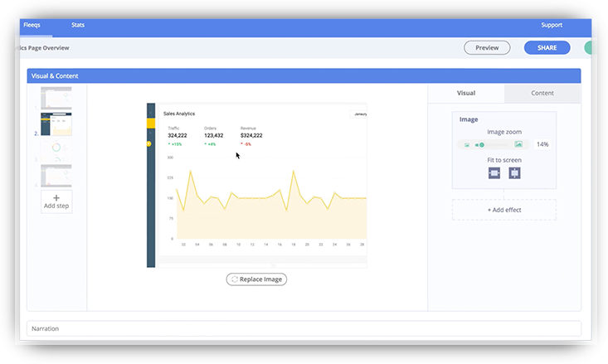Select step 4 thumbnail

pyautogui.click(x=56, y=175)
